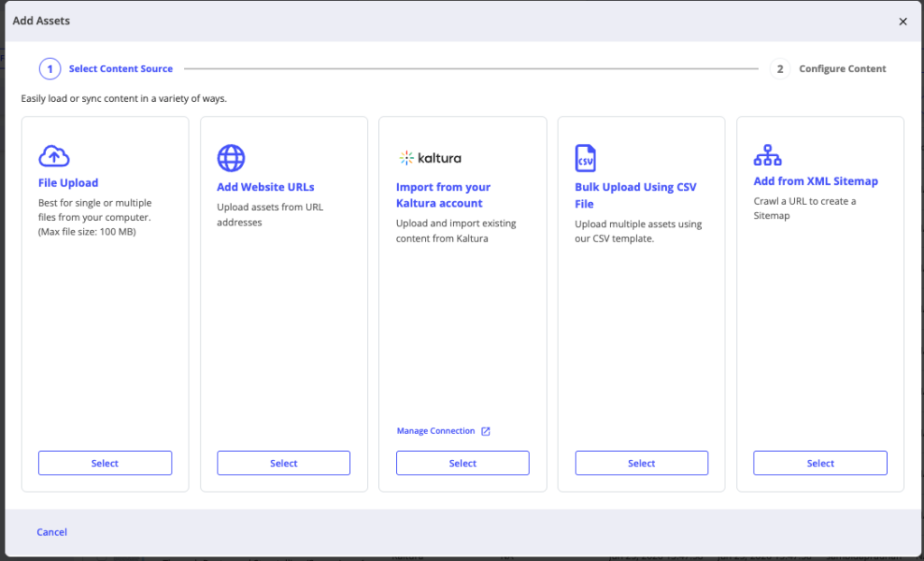Open the Manage Connection link
The width and height of the screenshot is (924, 561).
[436, 431]
